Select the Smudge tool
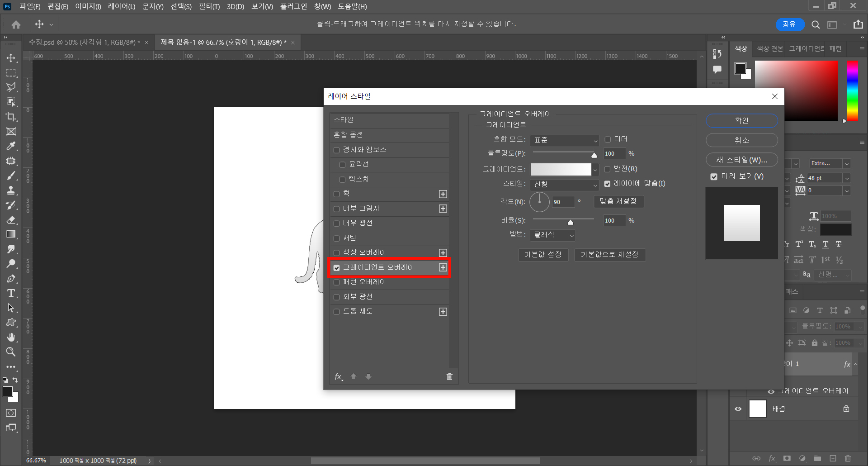The image size is (868, 466). point(11,249)
